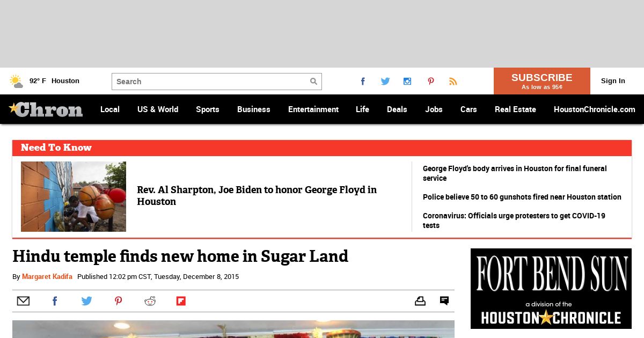Open Rev. Al Sharpton, Joe Biden headline
The width and height of the screenshot is (644, 338).
click(x=257, y=196)
